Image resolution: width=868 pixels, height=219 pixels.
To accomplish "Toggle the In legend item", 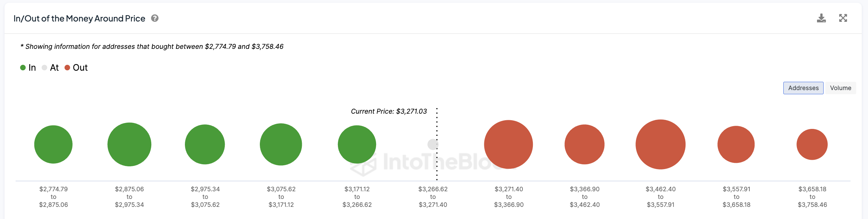I will click(x=28, y=68).
